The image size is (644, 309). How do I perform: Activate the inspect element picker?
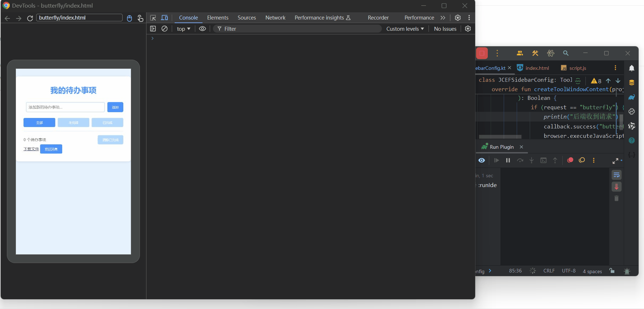(153, 18)
